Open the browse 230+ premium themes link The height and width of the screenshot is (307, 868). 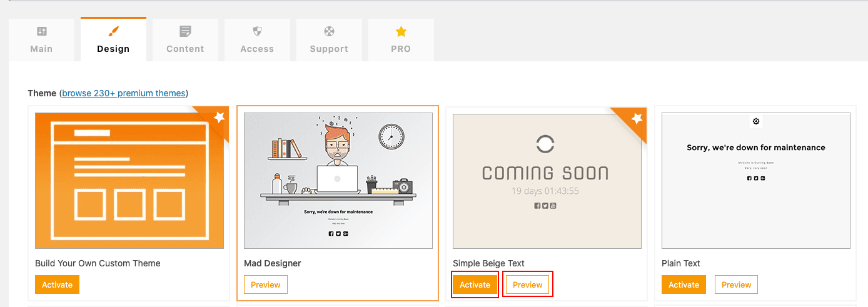point(124,93)
